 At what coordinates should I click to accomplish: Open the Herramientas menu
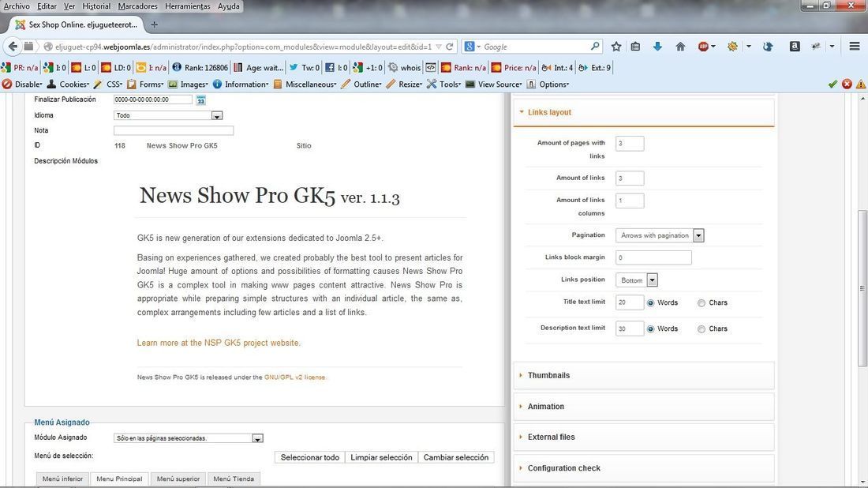(x=188, y=6)
